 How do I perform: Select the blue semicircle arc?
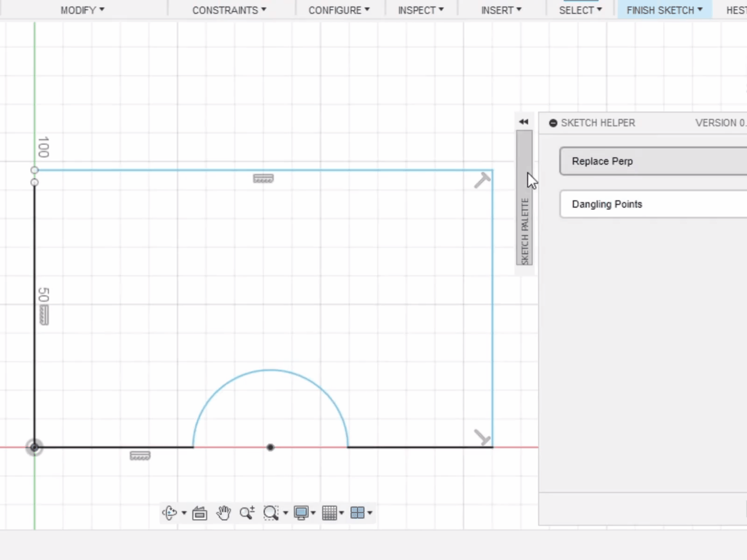point(270,370)
